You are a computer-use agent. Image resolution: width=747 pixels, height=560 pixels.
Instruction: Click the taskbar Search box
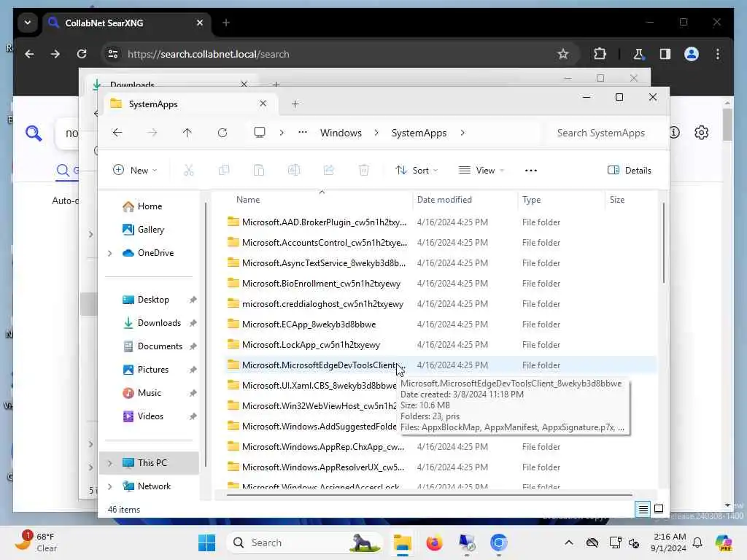[304, 542]
